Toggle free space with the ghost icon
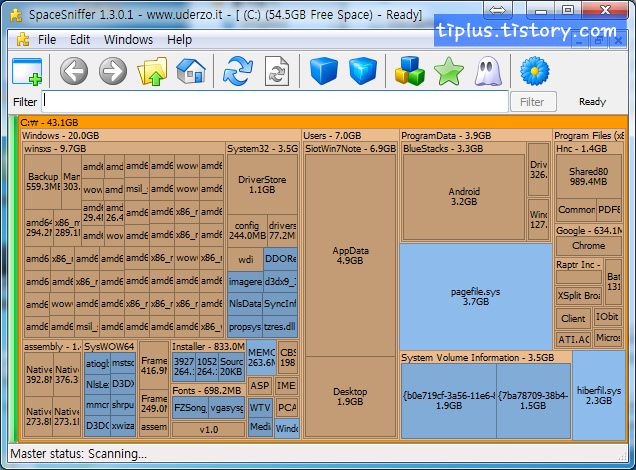Screen dimensions: 636x470 coord(488,71)
